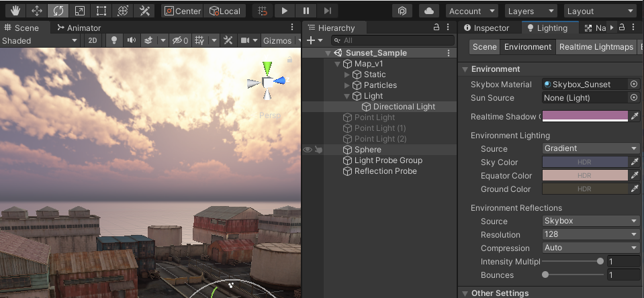
Task: Open Scene component tools icon
Action: [228, 41]
